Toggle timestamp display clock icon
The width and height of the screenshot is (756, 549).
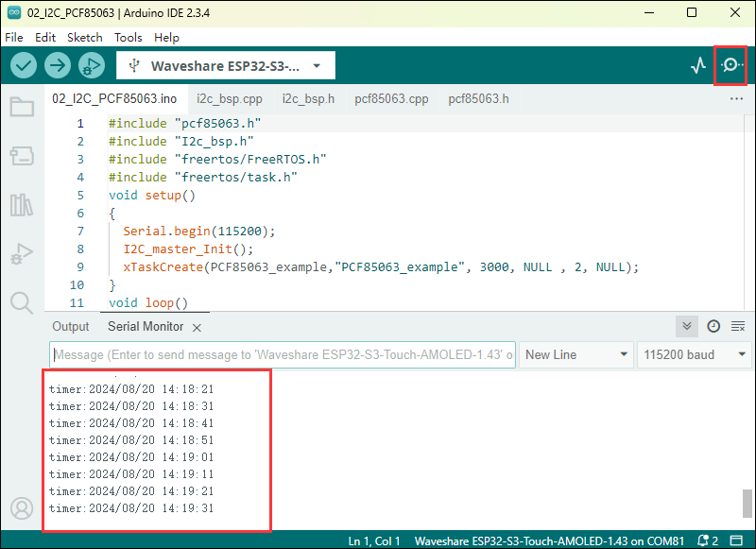[x=713, y=326]
